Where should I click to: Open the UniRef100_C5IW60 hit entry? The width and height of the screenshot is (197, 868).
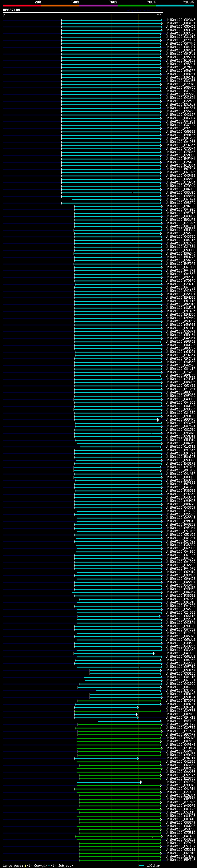180,531
